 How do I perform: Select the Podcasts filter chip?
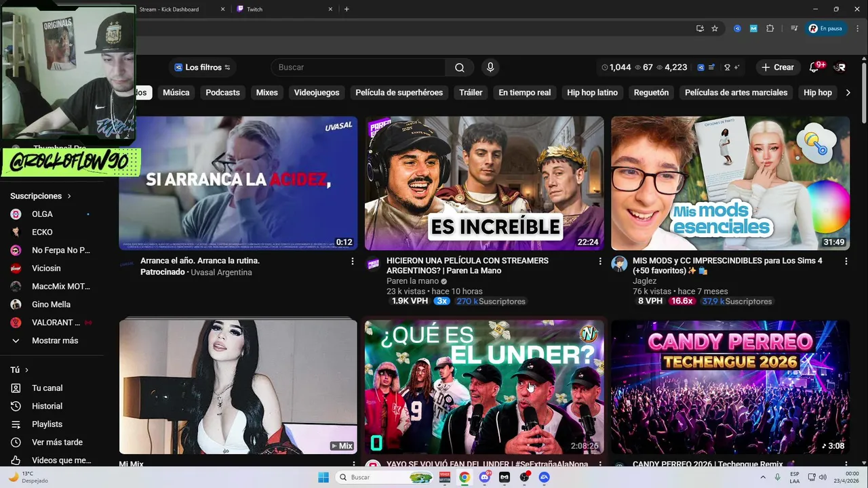coord(222,93)
